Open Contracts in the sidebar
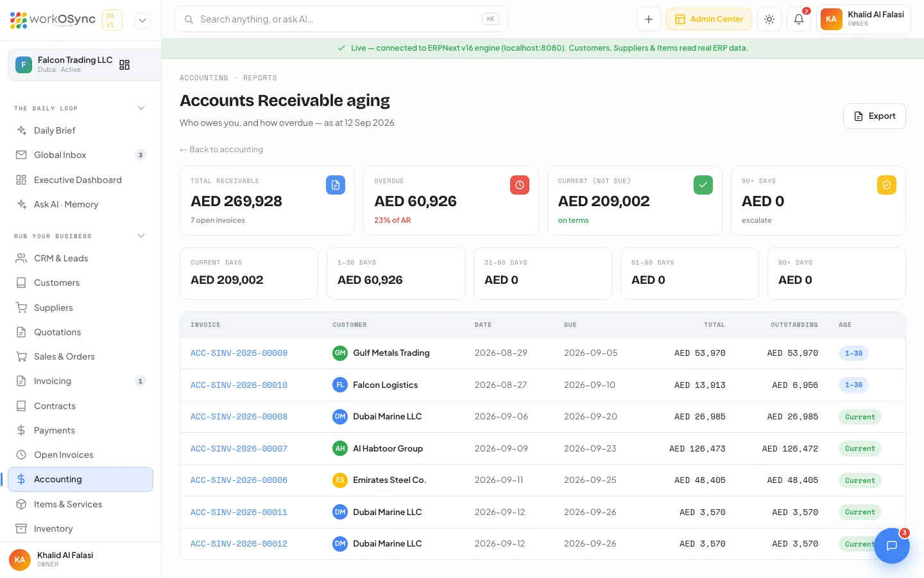The image size is (924, 578). [x=81, y=406]
